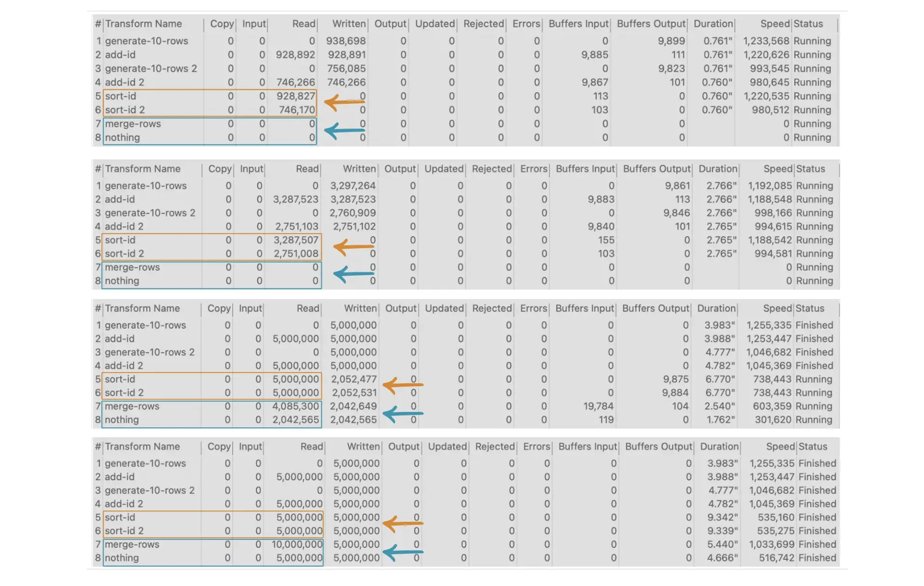Click the blue arrow in the third table
Screen dimensions: 924x586
click(403, 413)
